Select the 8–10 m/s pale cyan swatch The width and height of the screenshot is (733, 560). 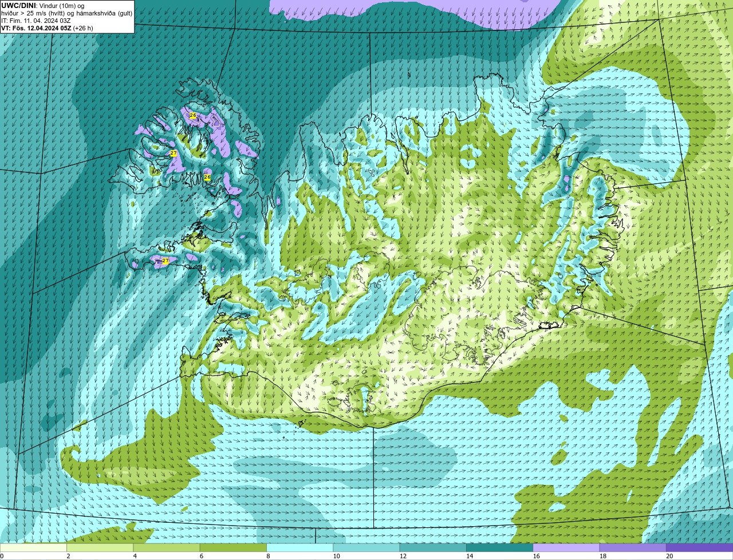coord(300,547)
